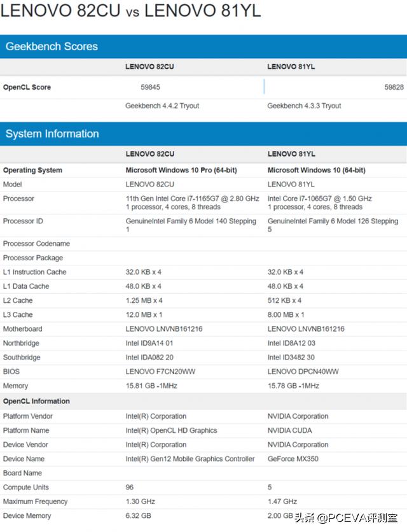Select Device Memory value 6.32 GB
The height and width of the screenshot is (532, 407).
[x=139, y=516]
